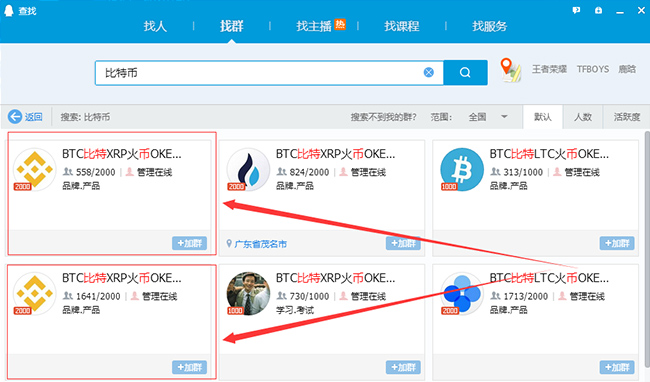Click admin online icon in 1641/2000 card
650x382 pixels.
coord(135,296)
